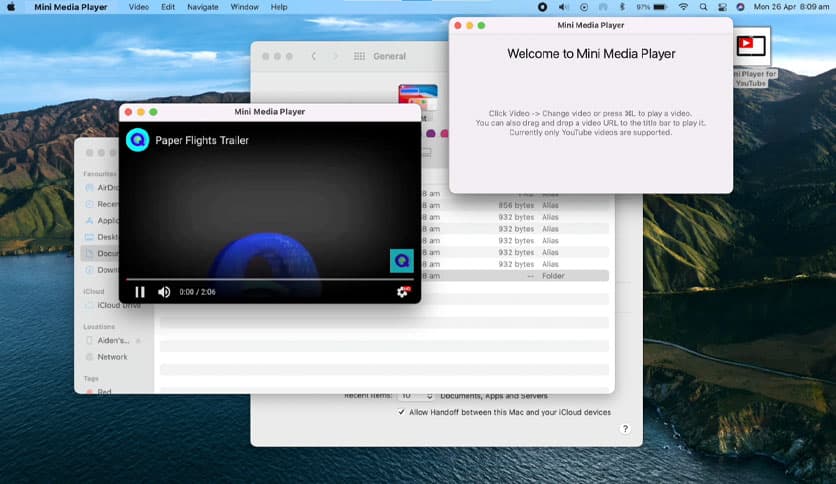
Task: Click the 0:00 / 2:06 time display
Action: (x=197, y=292)
